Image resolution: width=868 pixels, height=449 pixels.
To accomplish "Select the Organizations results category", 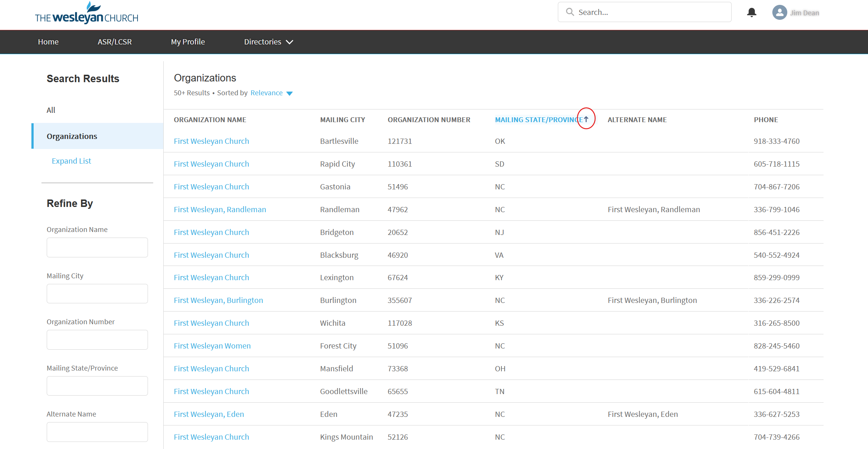I will click(72, 136).
